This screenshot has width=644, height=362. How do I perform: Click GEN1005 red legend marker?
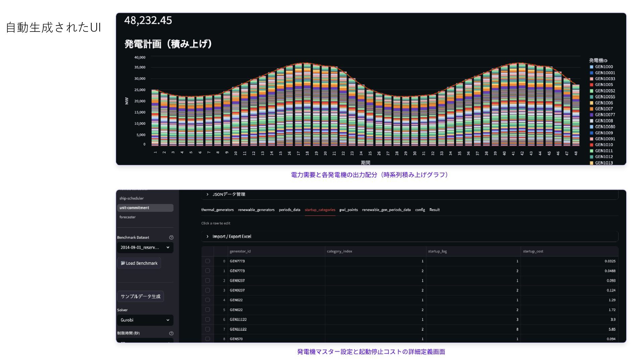(592, 85)
